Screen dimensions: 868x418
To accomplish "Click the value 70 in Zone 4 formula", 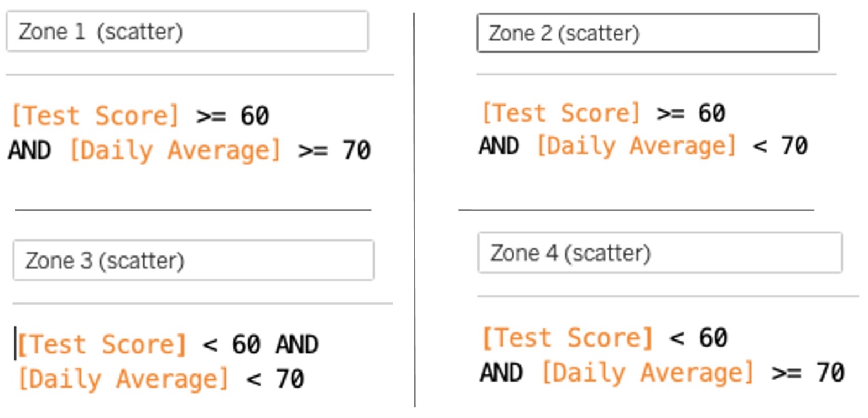I will click(830, 373).
